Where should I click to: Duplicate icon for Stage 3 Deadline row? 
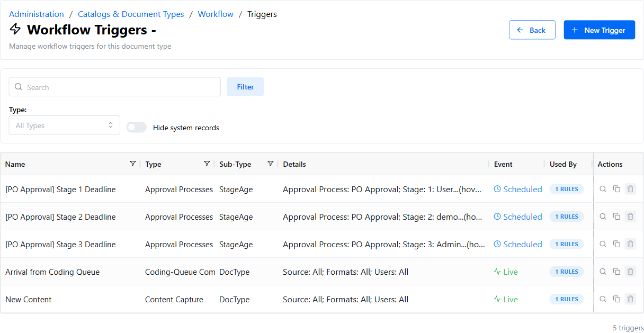(616, 244)
